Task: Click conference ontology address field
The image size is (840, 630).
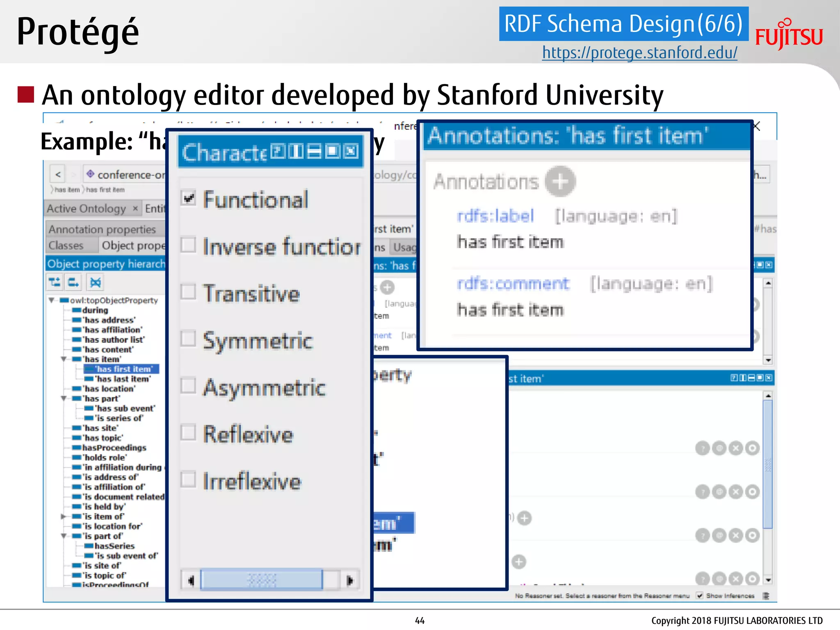Action: 124,175
